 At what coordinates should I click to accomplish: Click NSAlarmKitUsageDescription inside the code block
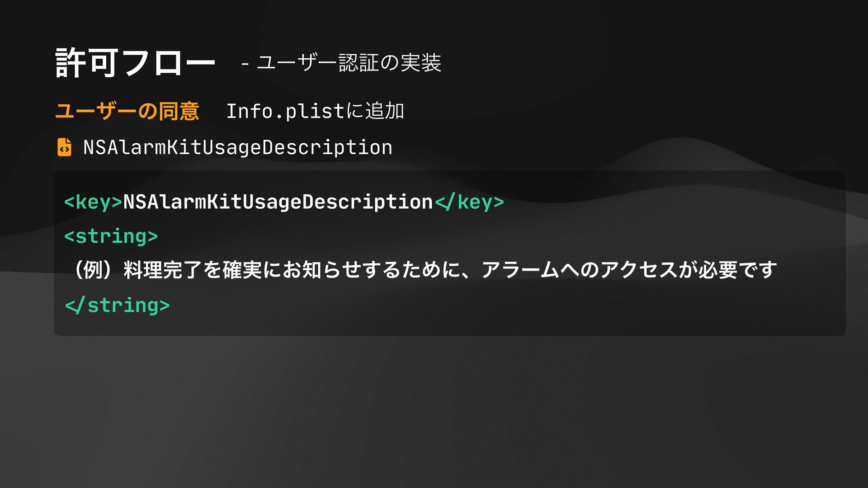pos(278,202)
